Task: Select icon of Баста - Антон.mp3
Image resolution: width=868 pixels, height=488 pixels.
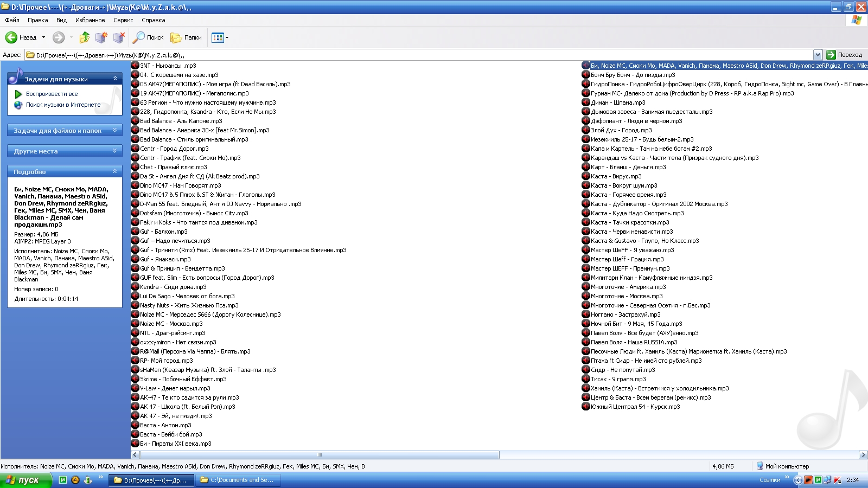Action: coord(135,425)
